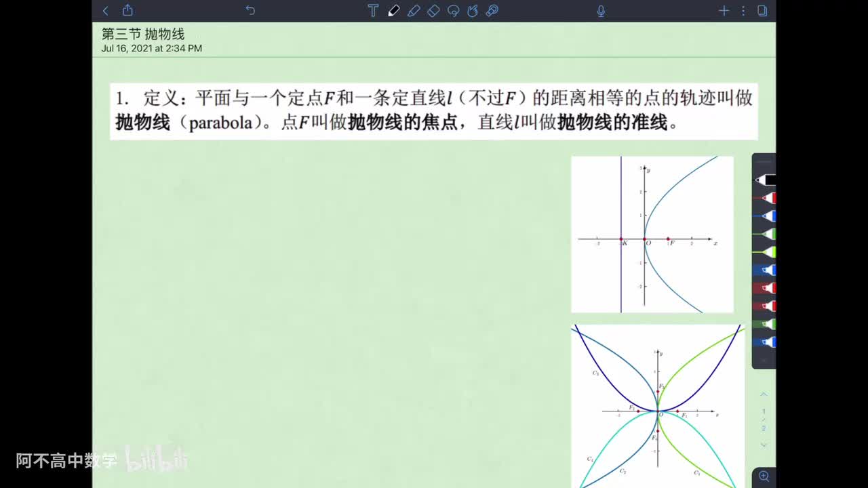Select the Text tool
The width and height of the screenshot is (868, 488).
click(373, 10)
